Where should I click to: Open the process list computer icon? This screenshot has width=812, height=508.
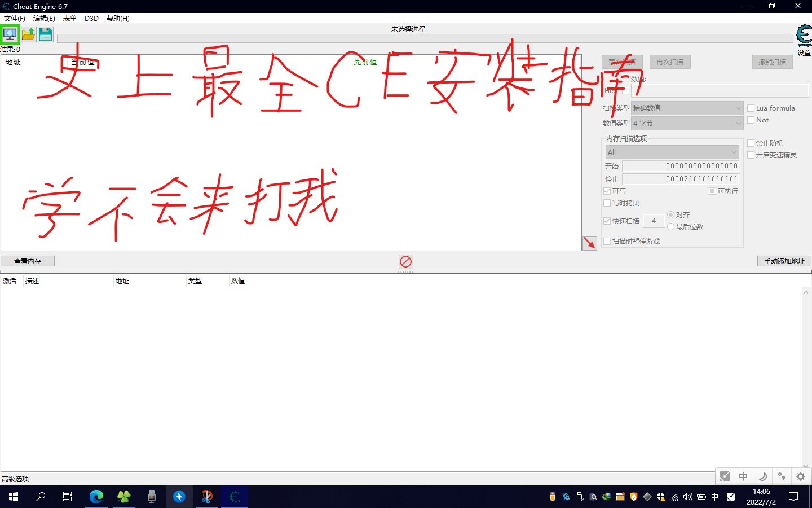(10, 34)
